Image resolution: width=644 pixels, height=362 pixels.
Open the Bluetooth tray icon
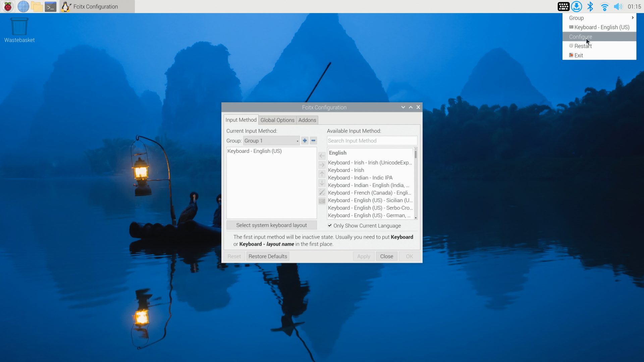click(590, 6)
